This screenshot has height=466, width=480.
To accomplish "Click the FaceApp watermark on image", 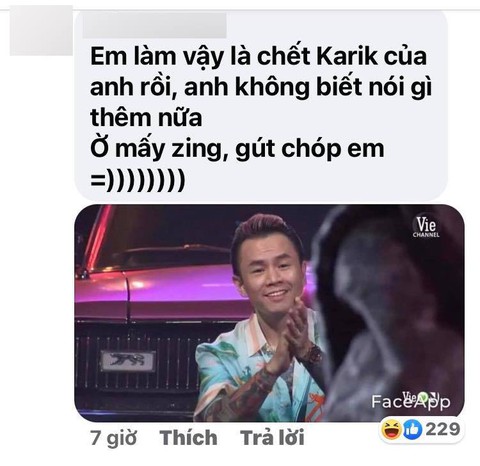I will pyautogui.click(x=411, y=401).
